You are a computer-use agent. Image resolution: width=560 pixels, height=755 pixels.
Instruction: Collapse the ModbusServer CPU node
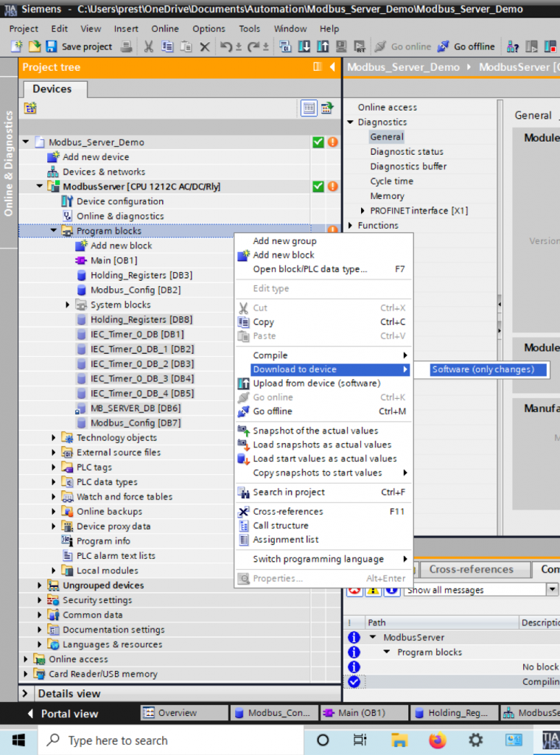point(40,187)
